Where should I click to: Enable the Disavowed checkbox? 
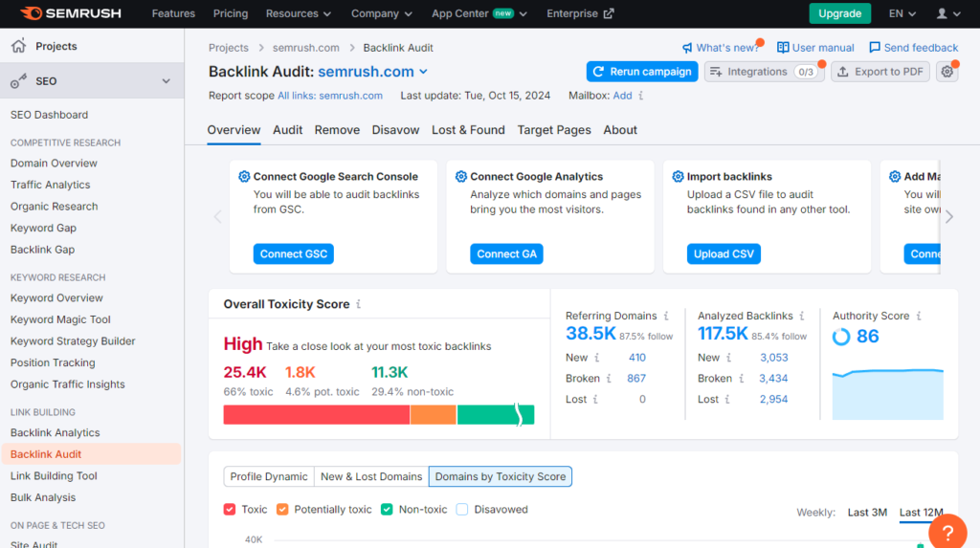(462, 509)
